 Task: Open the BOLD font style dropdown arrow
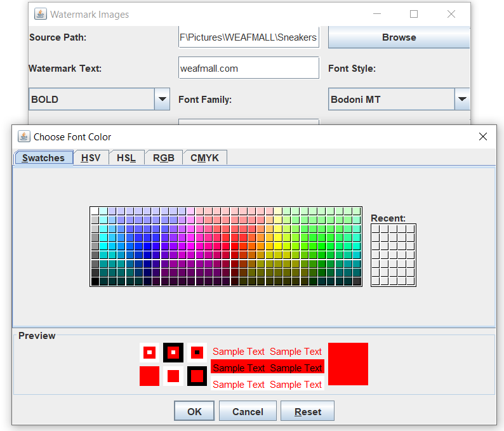(162, 99)
